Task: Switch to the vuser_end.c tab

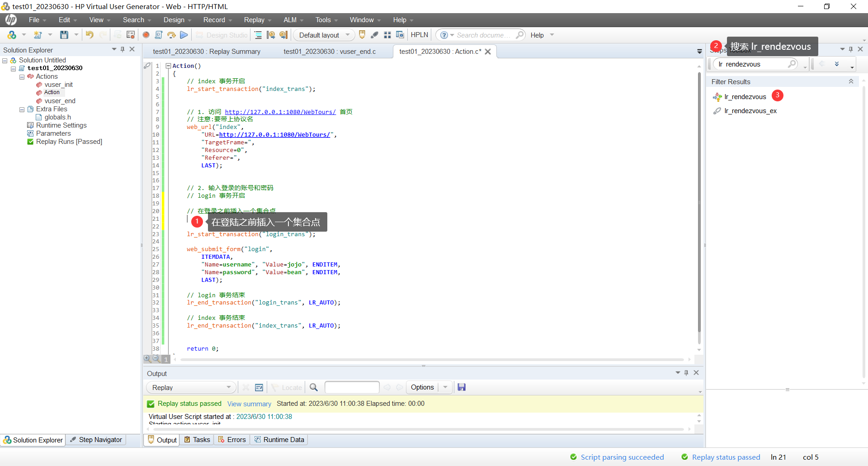Action: click(x=330, y=52)
